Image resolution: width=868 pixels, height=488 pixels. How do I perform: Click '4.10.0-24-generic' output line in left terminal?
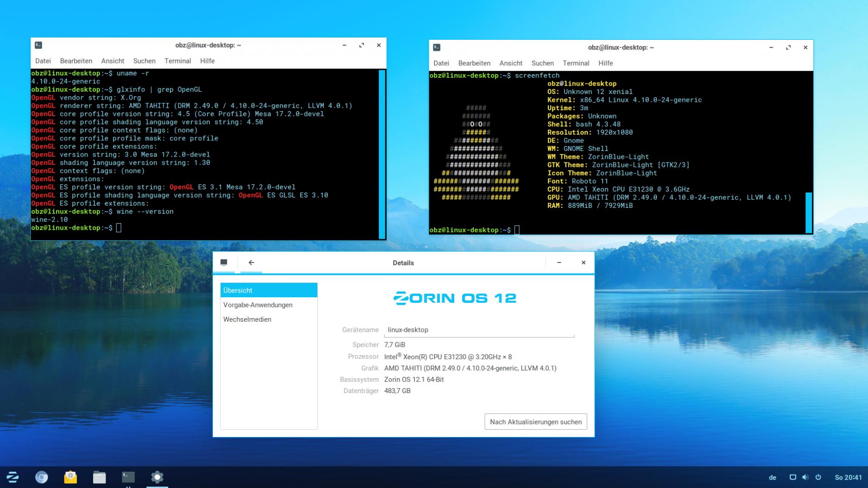tap(66, 81)
